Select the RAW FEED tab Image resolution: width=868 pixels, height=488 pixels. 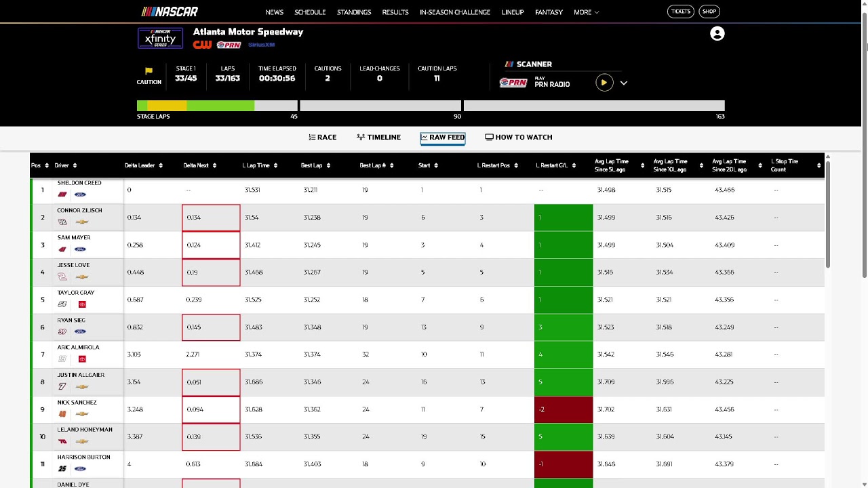tap(443, 137)
